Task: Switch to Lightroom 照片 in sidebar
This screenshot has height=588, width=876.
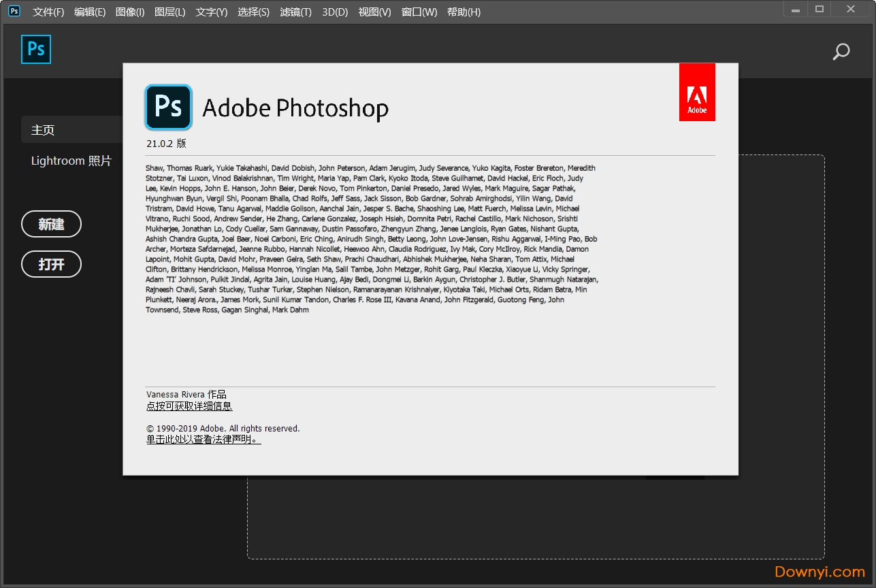Action: [71, 161]
